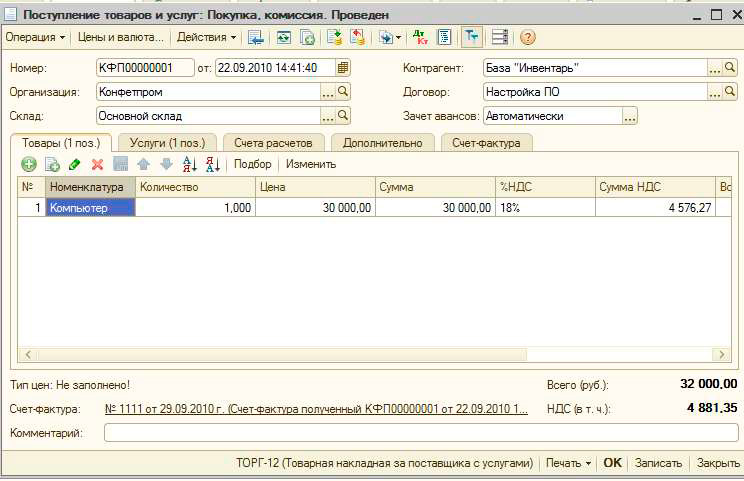Click into the Комментарий field

(421, 433)
